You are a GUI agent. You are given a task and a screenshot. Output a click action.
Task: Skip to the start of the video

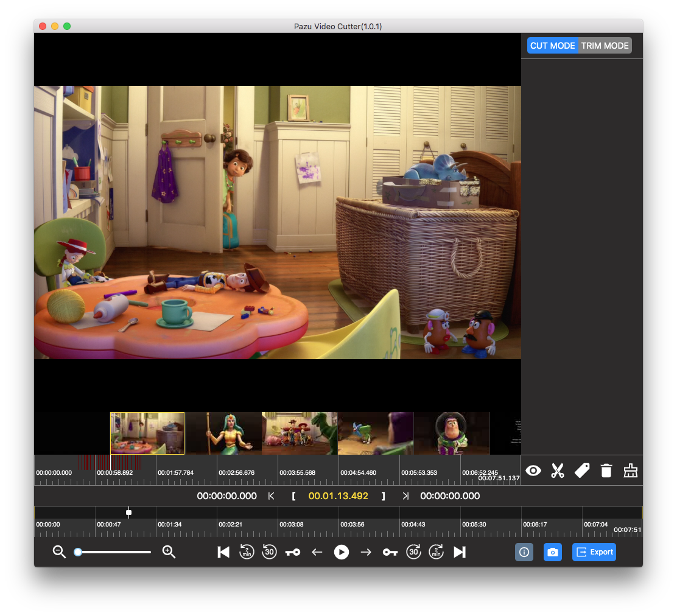223,552
